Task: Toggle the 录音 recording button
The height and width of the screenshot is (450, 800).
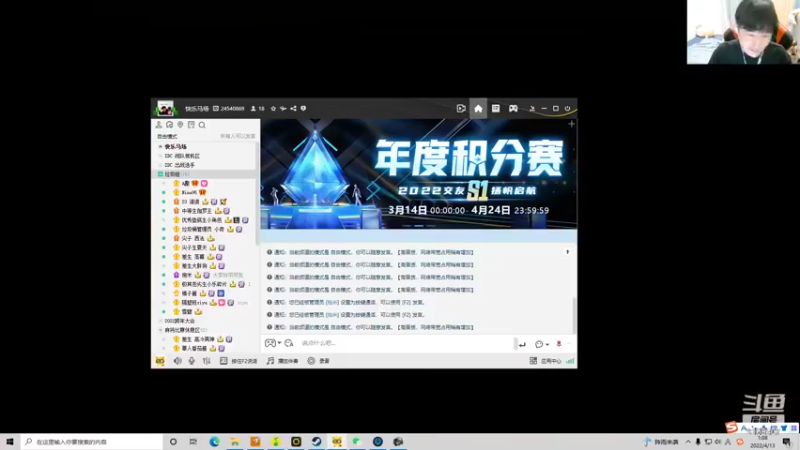Action: click(x=318, y=361)
